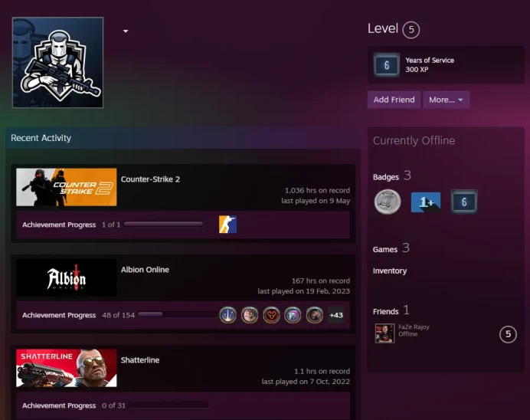Click the Recent Activity header
This screenshot has width=530, height=420.
click(41, 138)
